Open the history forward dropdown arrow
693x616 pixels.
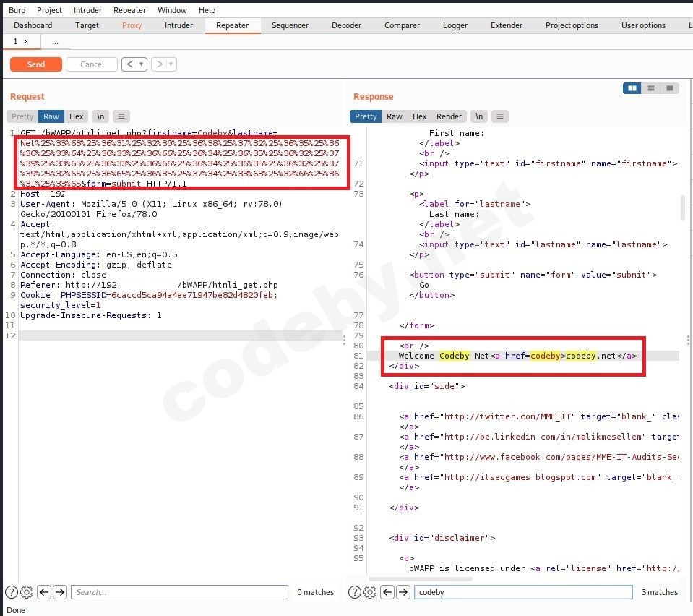(171, 64)
